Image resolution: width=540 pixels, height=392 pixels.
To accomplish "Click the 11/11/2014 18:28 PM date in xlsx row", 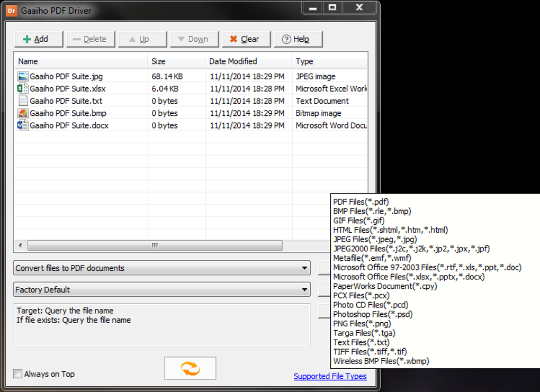I will point(247,89).
